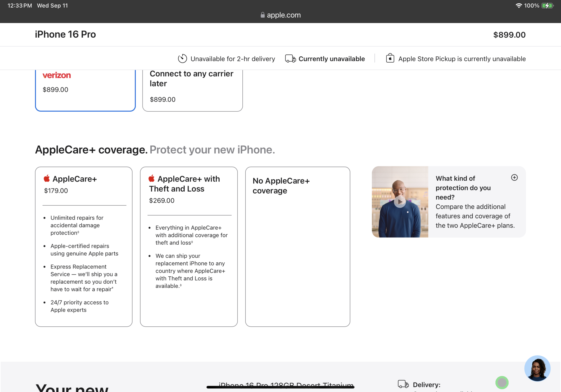Click the green floating circle button

502,382
